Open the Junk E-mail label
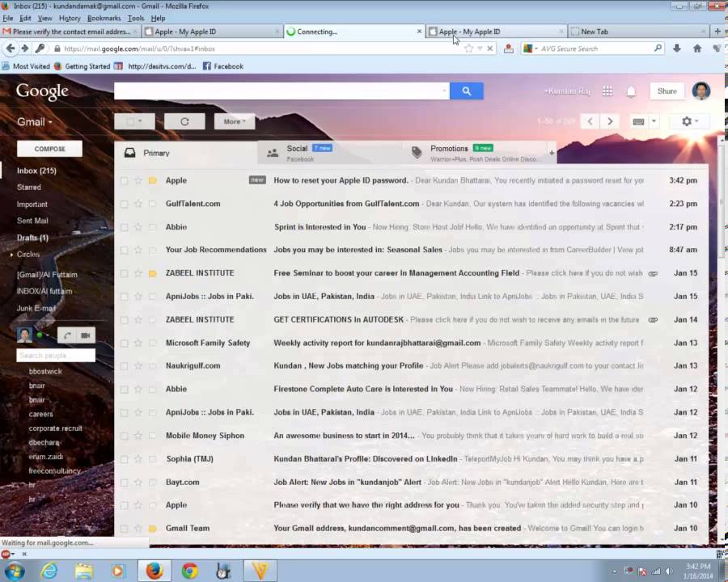The height and width of the screenshot is (582, 728). click(36, 308)
